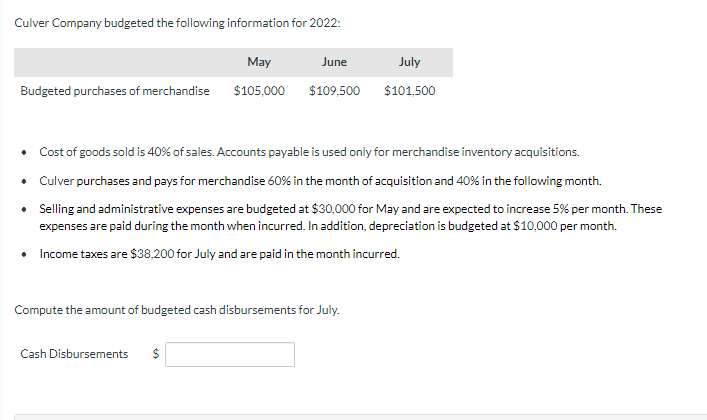This screenshot has width=707, height=420.
Task: Select the July column header
Action: [x=409, y=62]
